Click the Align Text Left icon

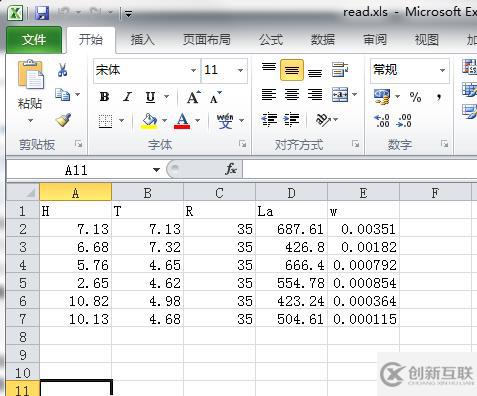(x=269, y=95)
